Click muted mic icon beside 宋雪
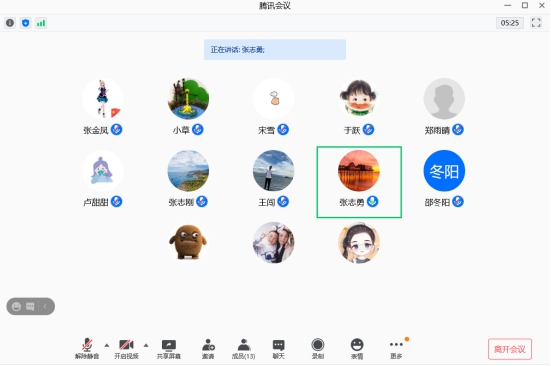The height and width of the screenshot is (366, 551). coord(283,130)
